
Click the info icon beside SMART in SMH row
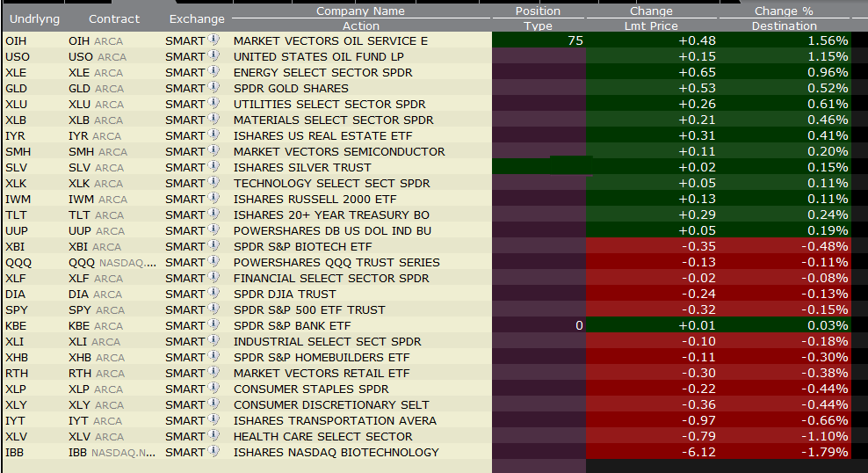point(213,150)
